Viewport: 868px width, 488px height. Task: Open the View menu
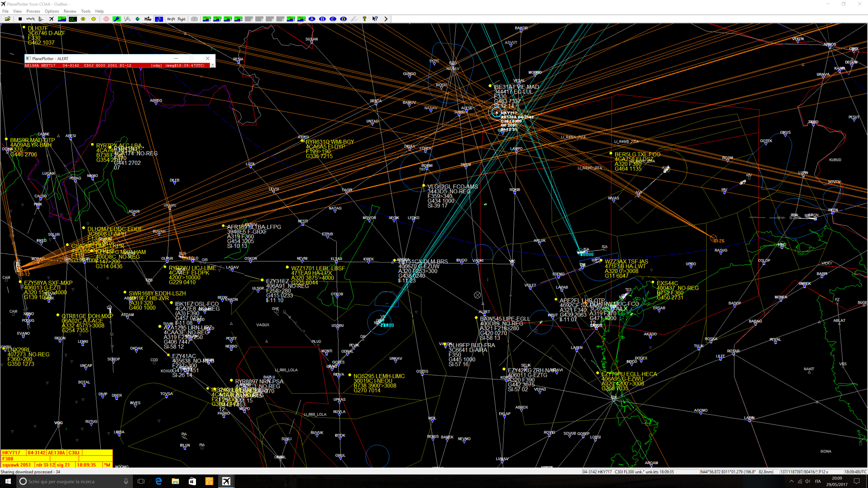click(x=18, y=11)
